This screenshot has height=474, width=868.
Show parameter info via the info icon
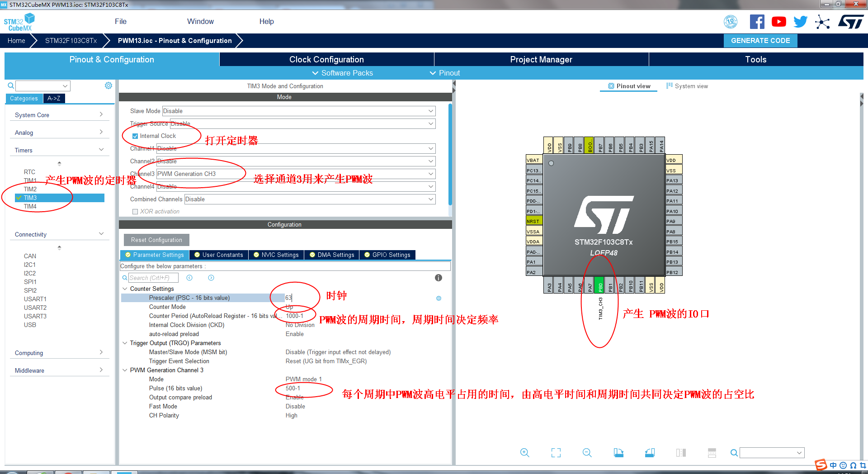coord(438,278)
